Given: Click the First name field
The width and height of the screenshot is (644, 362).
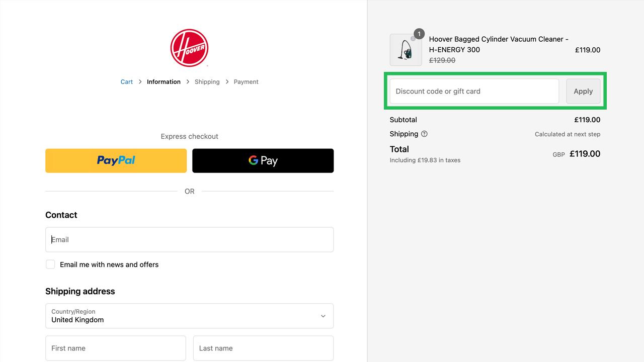Looking at the screenshot, I should 116,348.
